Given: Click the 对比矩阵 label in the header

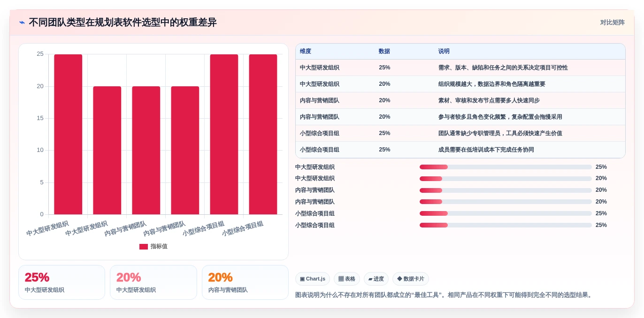Looking at the screenshot, I should [x=612, y=23].
